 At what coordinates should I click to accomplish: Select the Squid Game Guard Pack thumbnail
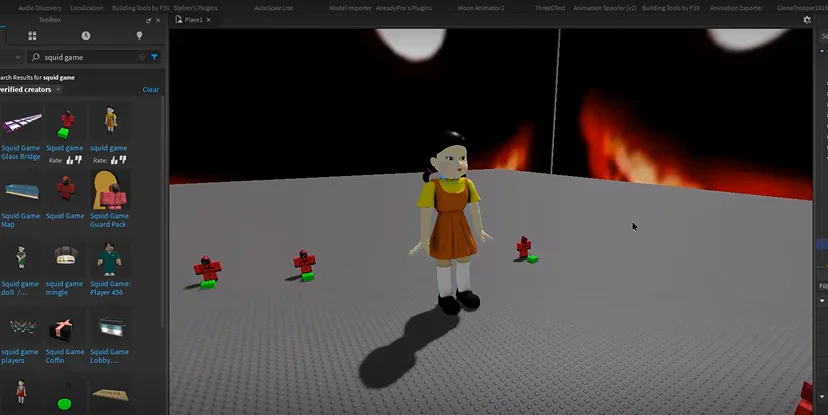click(110, 191)
